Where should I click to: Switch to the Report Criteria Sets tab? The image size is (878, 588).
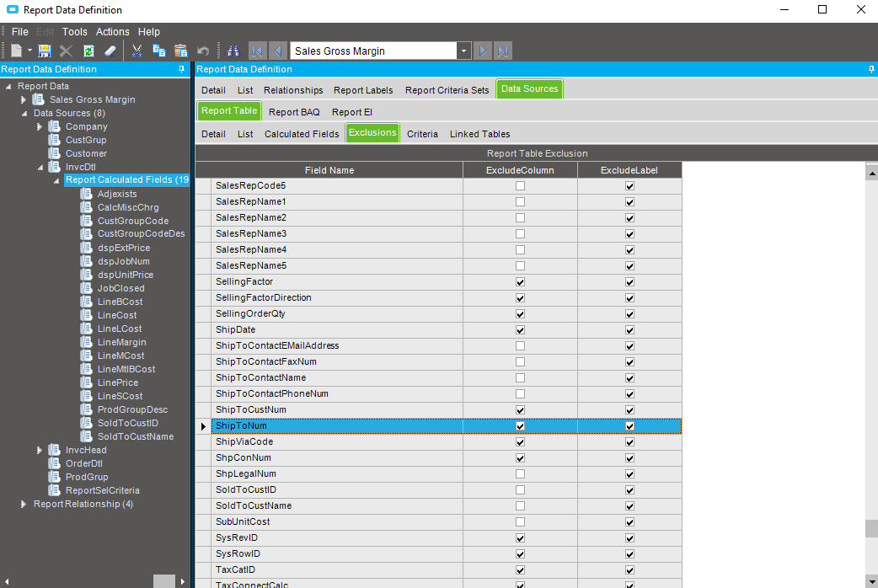click(447, 90)
